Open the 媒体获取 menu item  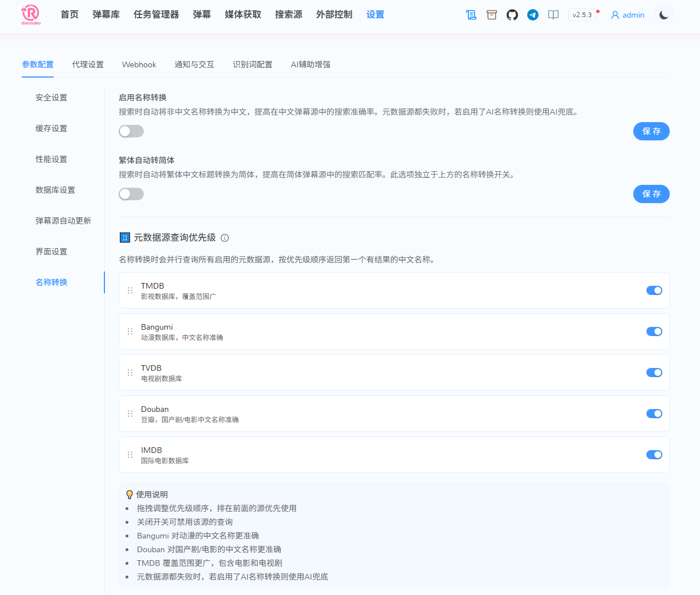242,15
